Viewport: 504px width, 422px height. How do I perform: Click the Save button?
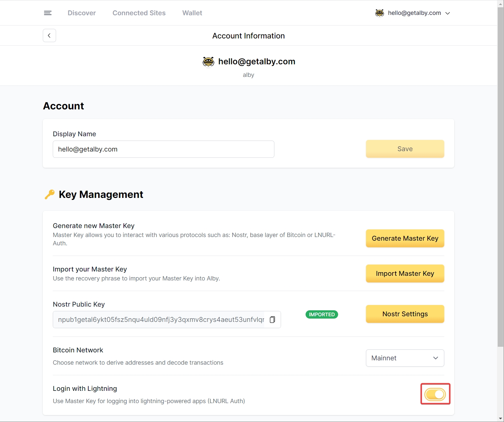405,149
